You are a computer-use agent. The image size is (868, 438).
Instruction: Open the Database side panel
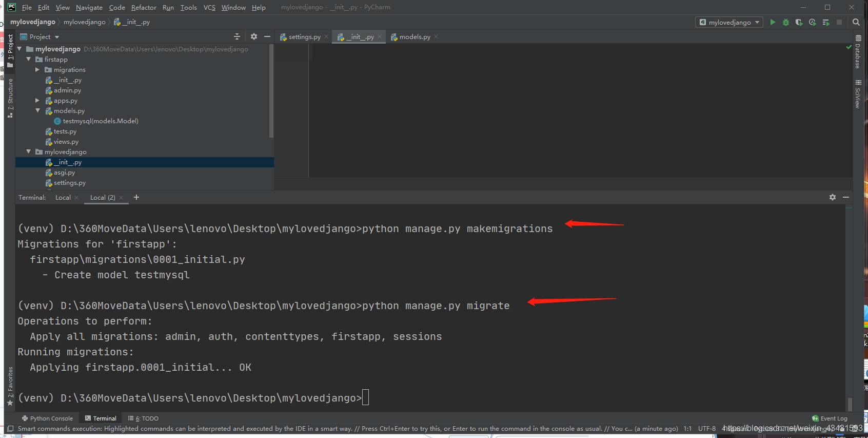(858, 52)
